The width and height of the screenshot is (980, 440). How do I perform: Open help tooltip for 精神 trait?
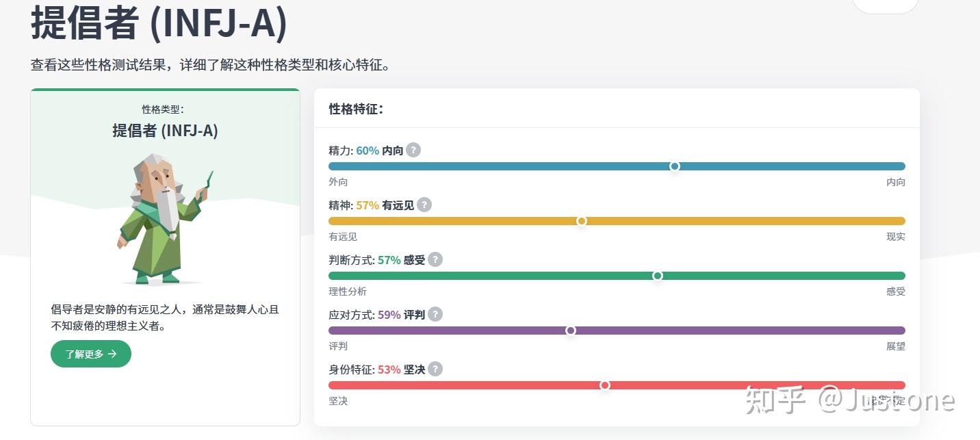424,205
